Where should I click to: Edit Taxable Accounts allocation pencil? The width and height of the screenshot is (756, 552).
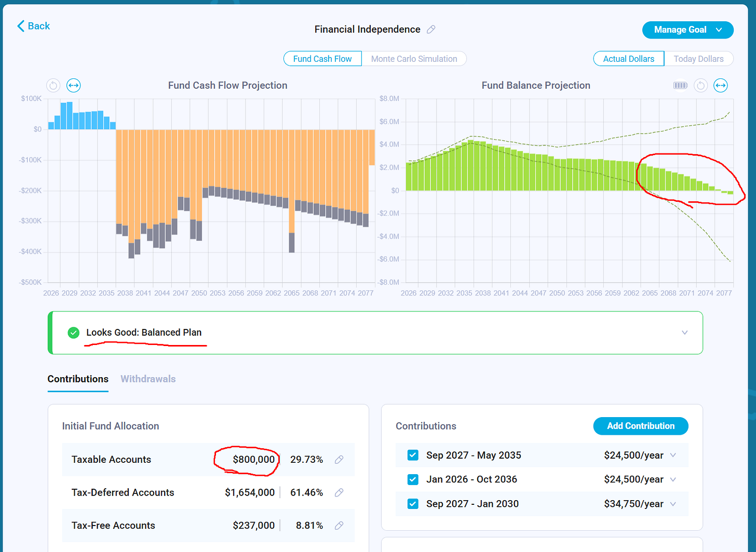point(339,460)
